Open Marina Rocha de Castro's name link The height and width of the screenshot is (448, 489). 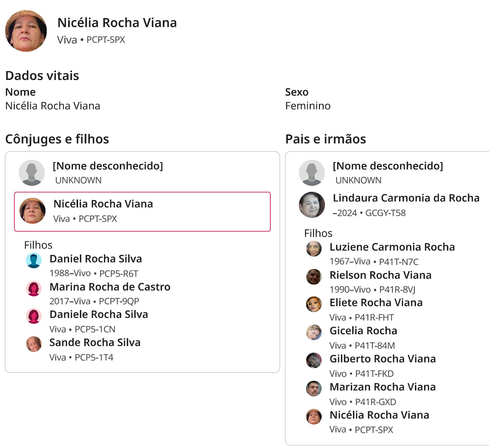click(x=110, y=287)
